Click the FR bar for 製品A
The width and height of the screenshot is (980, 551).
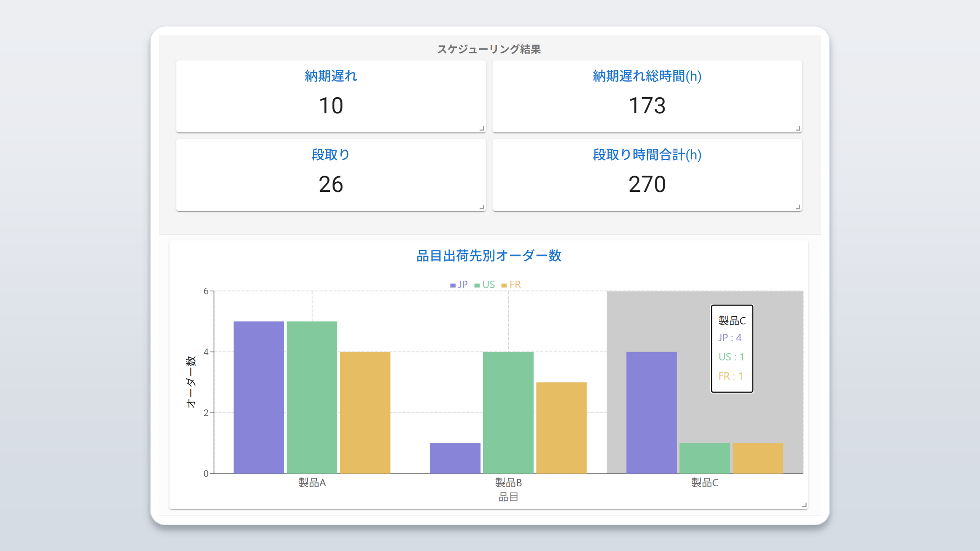(x=365, y=413)
